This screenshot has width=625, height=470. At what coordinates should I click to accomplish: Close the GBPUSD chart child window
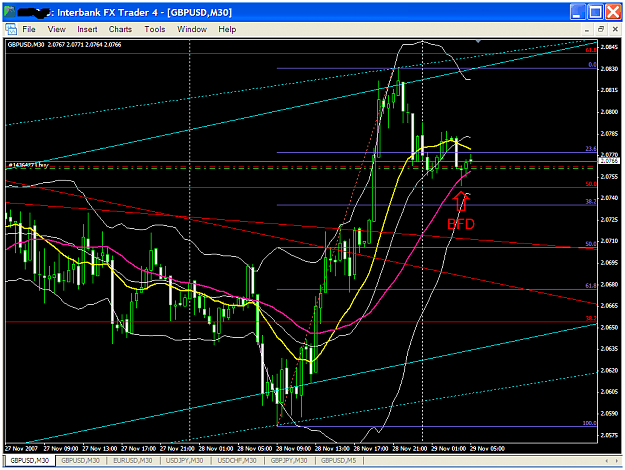click(x=615, y=29)
